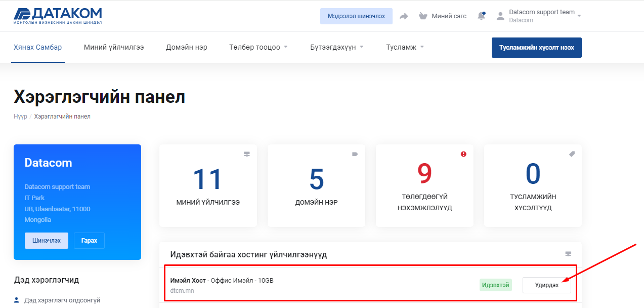
Task: Open the Миний сагс cart link
Action: (x=449, y=16)
